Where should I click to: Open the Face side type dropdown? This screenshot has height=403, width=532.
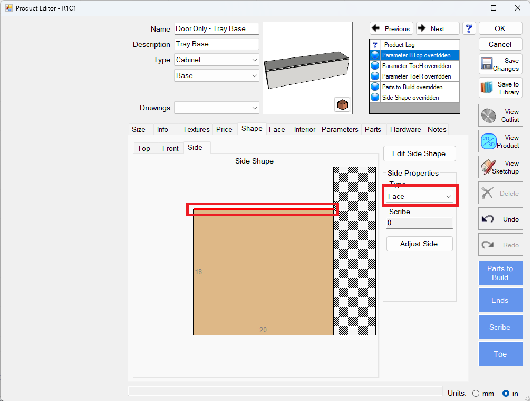tap(420, 196)
